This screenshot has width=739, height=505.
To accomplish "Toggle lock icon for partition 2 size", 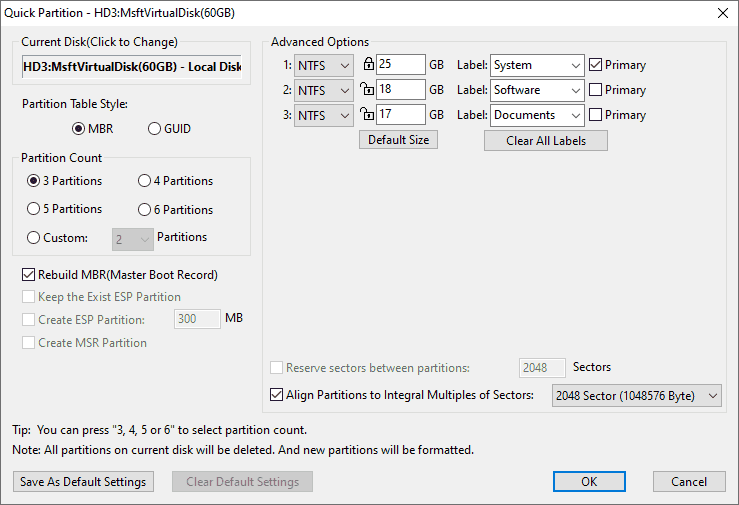I will pyautogui.click(x=368, y=90).
